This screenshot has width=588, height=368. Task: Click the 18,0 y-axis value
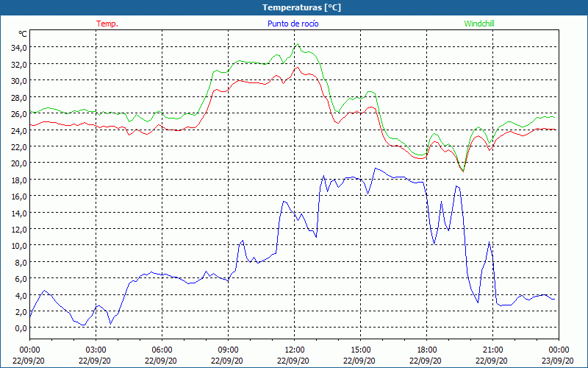[19, 180]
